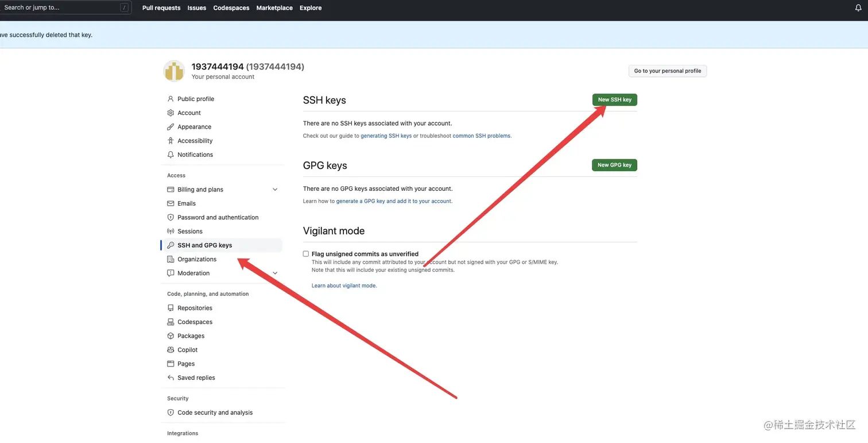
Task: Select Copilot in settings sidebar
Action: tap(188, 350)
